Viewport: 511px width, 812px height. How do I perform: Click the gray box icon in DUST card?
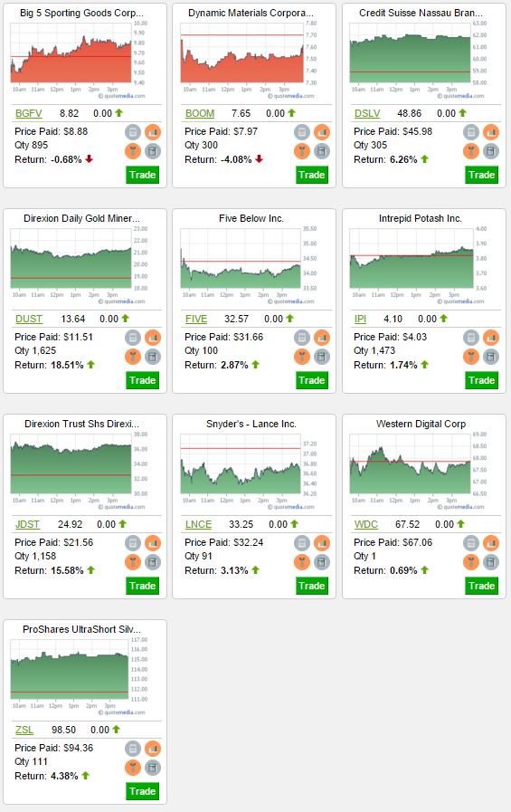point(153,357)
